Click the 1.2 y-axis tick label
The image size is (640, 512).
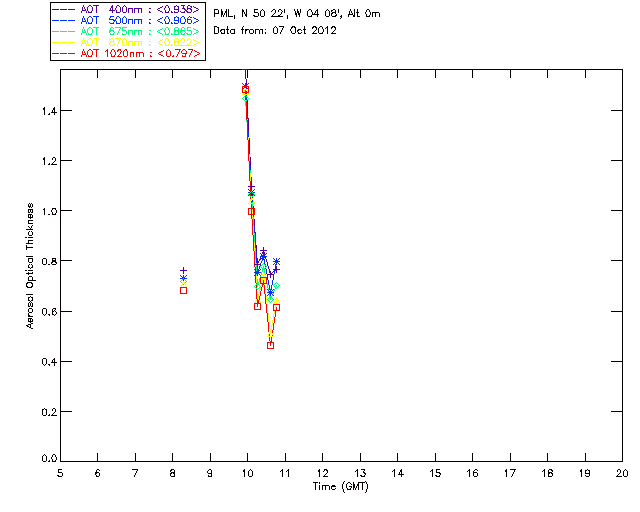click(x=49, y=161)
